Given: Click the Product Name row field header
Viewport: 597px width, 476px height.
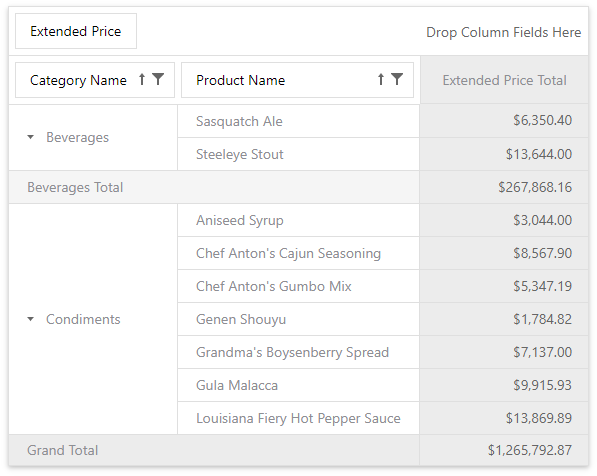Looking at the screenshot, I should 297,80.
